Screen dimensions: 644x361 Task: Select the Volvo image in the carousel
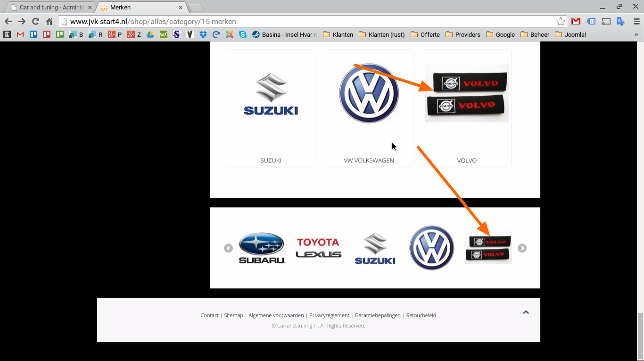click(x=488, y=248)
